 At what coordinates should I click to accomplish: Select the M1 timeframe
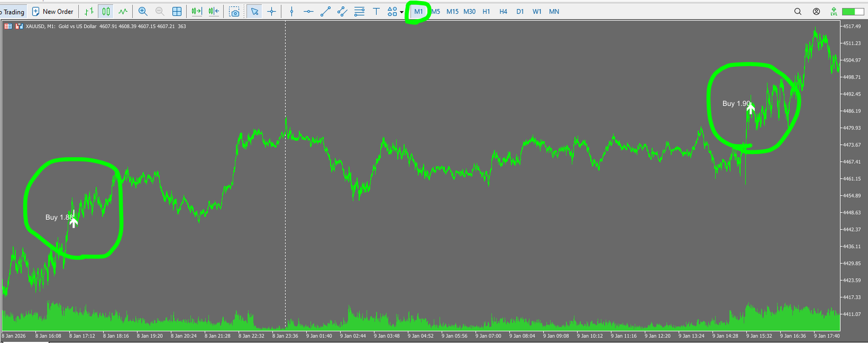coord(418,11)
